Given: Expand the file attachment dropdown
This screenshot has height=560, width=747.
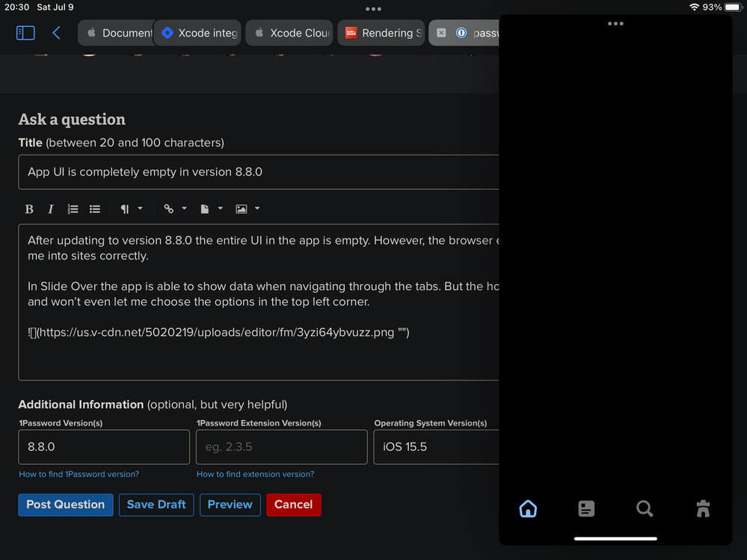Looking at the screenshot, I should (212, 209).
